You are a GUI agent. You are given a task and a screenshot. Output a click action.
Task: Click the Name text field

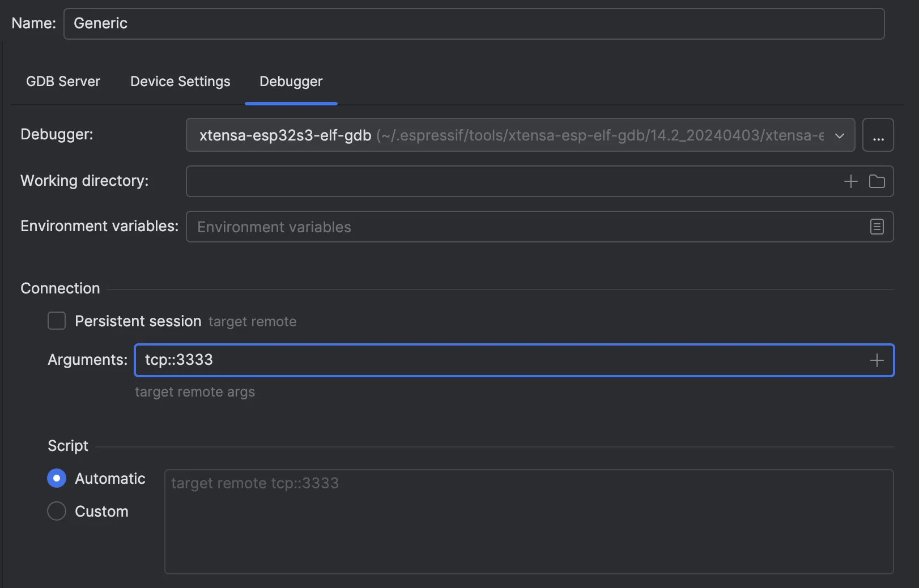pyautogui.click(x=474, y=24)
